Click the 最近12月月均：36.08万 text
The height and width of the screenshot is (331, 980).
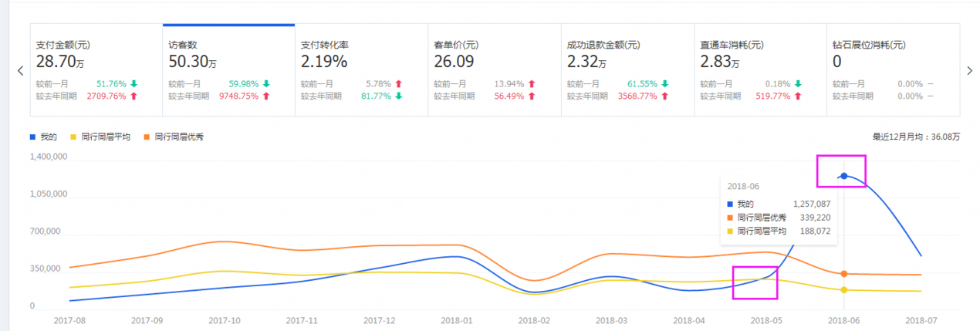916,137
